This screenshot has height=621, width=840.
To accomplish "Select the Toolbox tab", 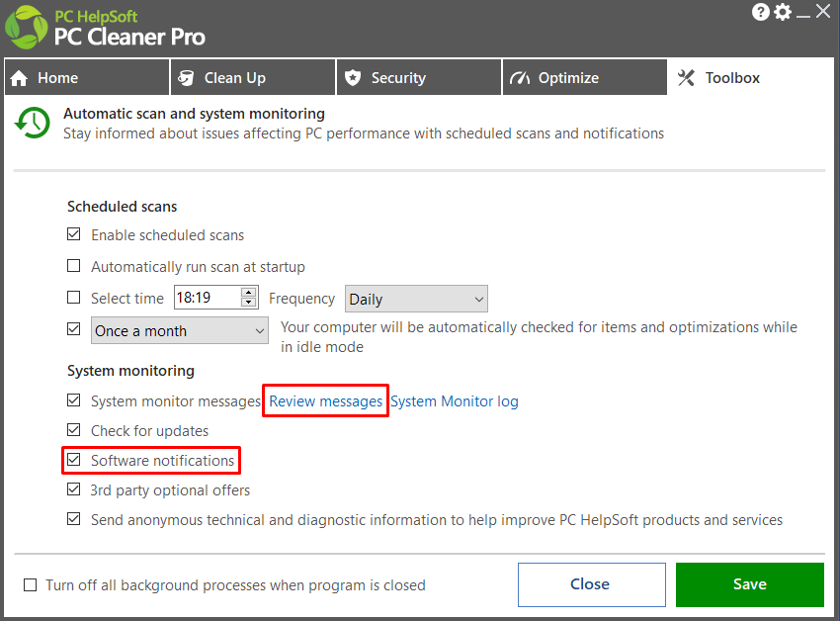I will [x=750, y=78].
